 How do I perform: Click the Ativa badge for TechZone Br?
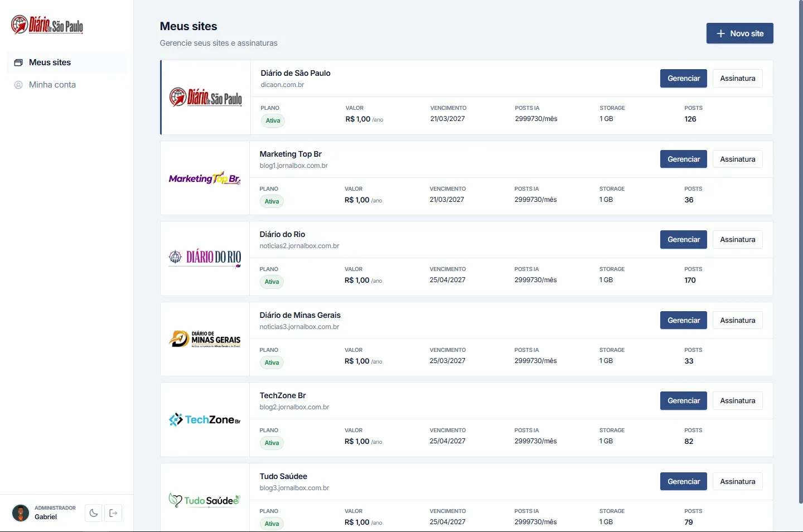coord(272,443)
